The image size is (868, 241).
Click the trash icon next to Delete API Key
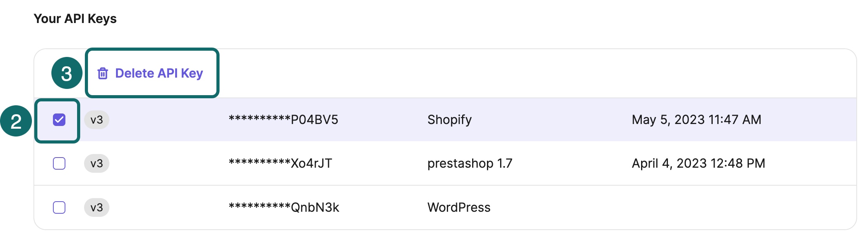click(102, 73)
